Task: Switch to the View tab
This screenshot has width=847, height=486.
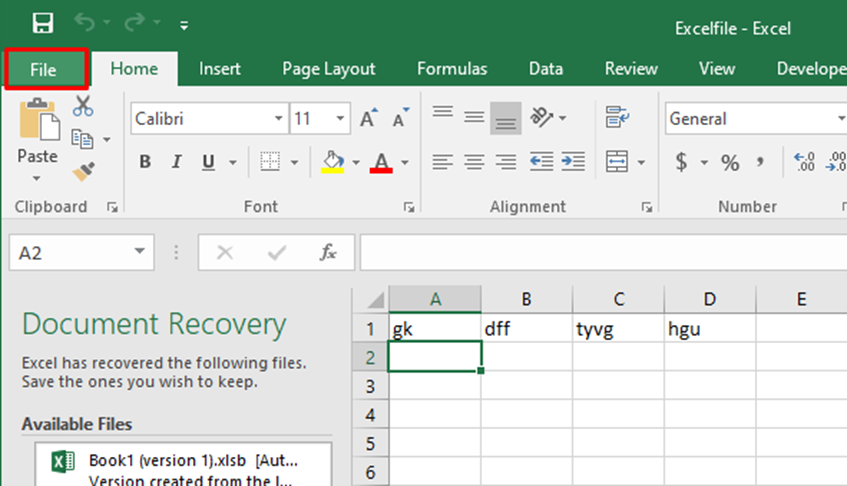Action: pos(717,69)
